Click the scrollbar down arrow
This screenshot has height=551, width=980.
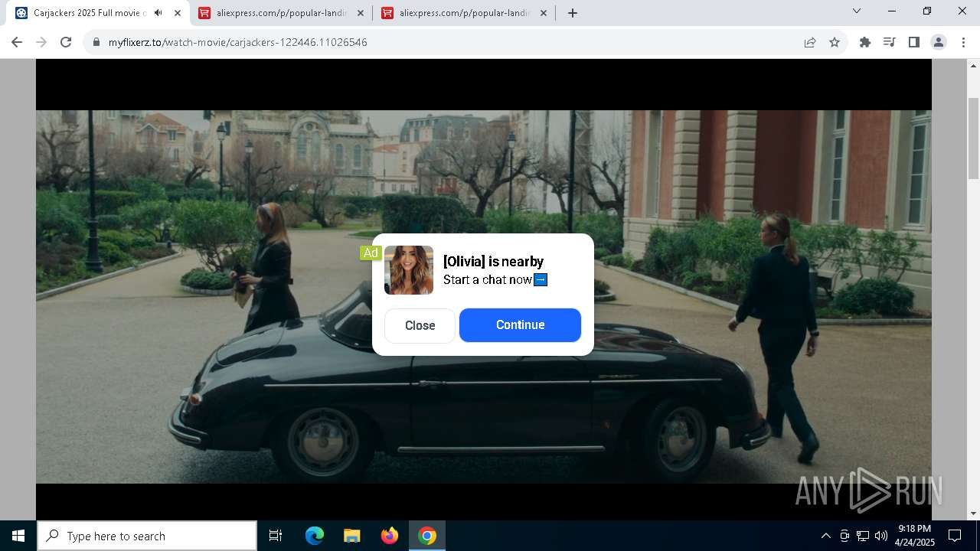pyautogui.click(x=974, y=514)
